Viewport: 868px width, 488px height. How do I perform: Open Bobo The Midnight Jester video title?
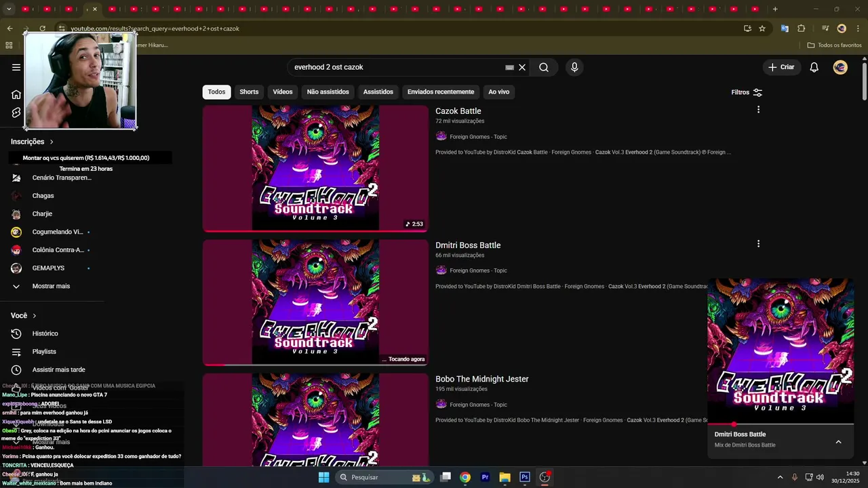click(x=482, y=379)
